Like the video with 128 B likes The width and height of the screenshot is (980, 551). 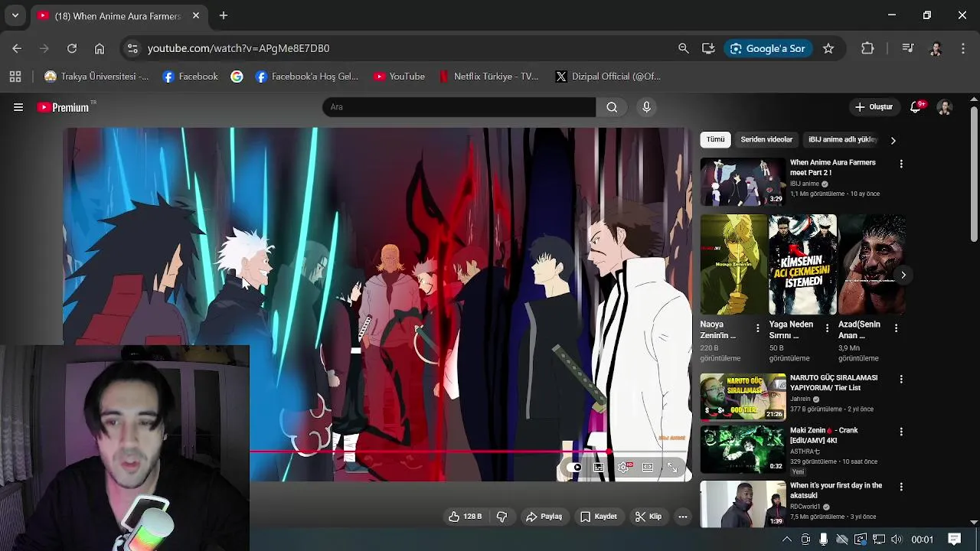tap(465, 517)
